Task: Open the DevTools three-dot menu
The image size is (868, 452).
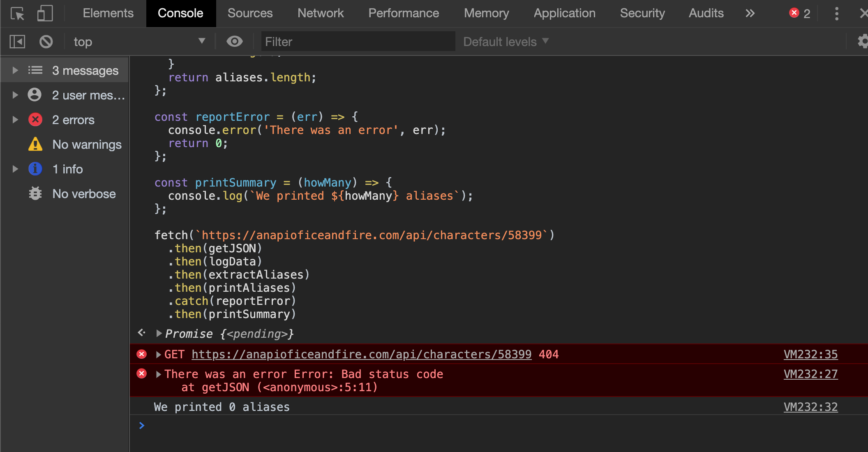Action: click(836, 14)
